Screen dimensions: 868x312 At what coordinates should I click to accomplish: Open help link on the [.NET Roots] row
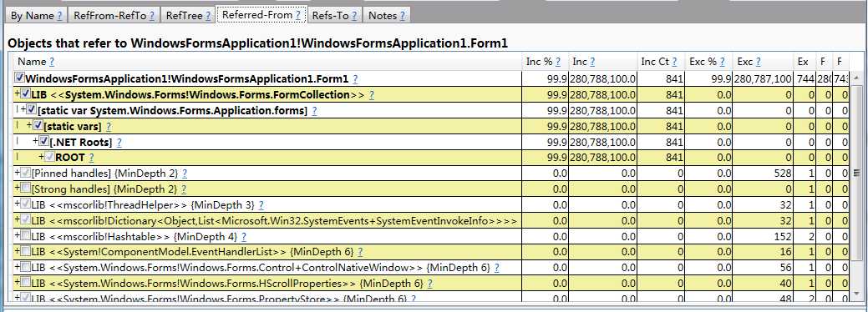click(119, 143)
